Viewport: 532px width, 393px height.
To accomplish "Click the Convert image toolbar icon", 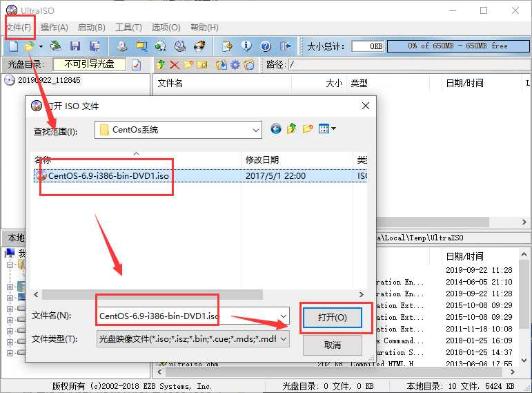I will click(161, 46).
